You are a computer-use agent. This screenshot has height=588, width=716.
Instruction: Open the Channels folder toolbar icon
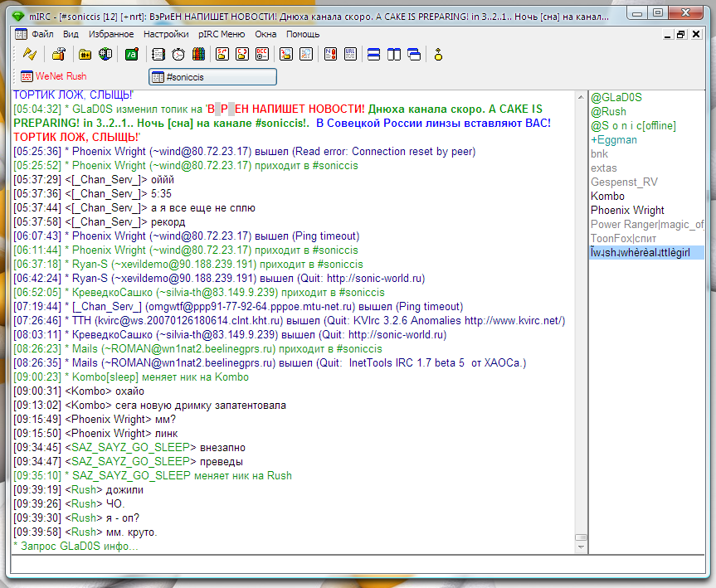point(85,55)
